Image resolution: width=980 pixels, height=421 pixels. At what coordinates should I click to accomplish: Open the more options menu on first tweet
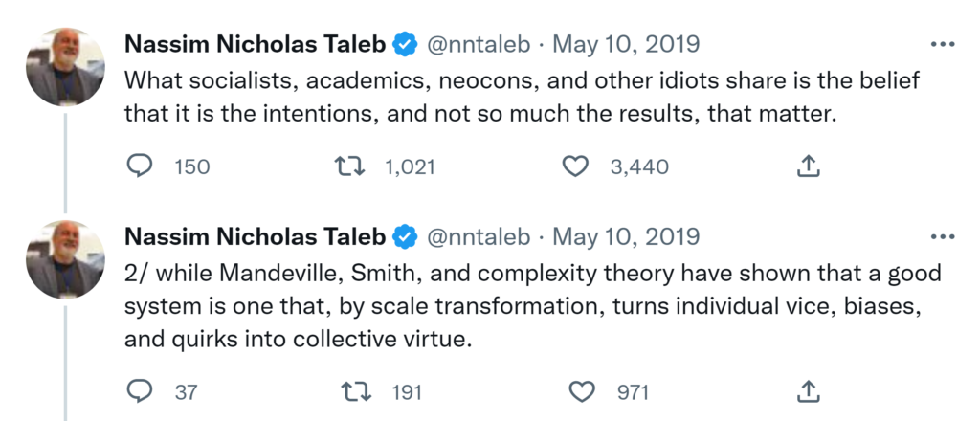(943, 45)
